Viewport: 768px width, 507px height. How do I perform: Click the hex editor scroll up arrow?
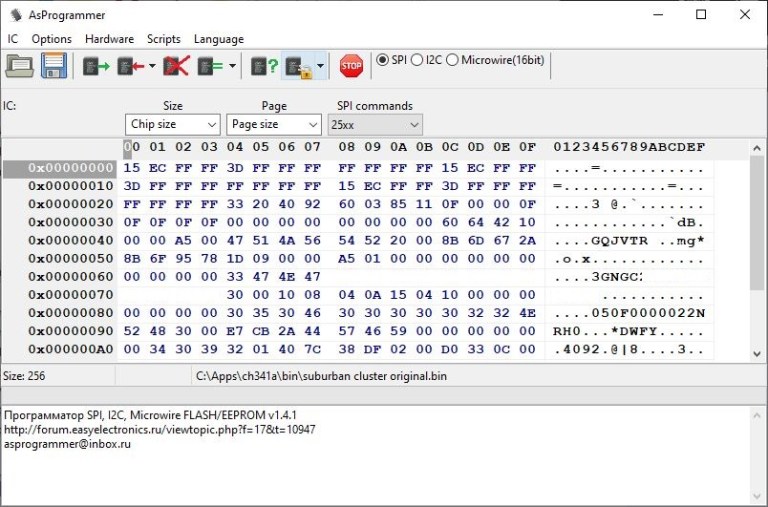tap(757, 147)
